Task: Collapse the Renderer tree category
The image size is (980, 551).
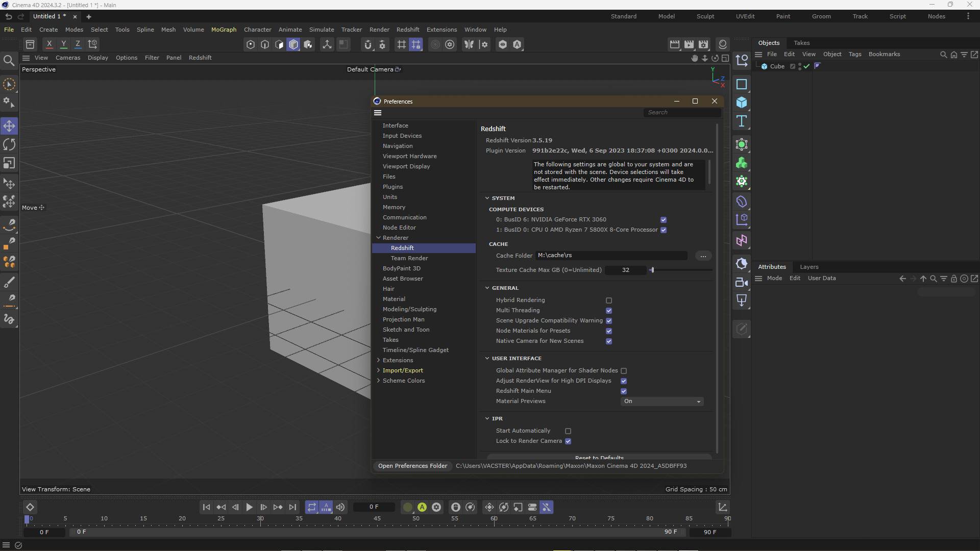Action: click(x=378, y=238)
